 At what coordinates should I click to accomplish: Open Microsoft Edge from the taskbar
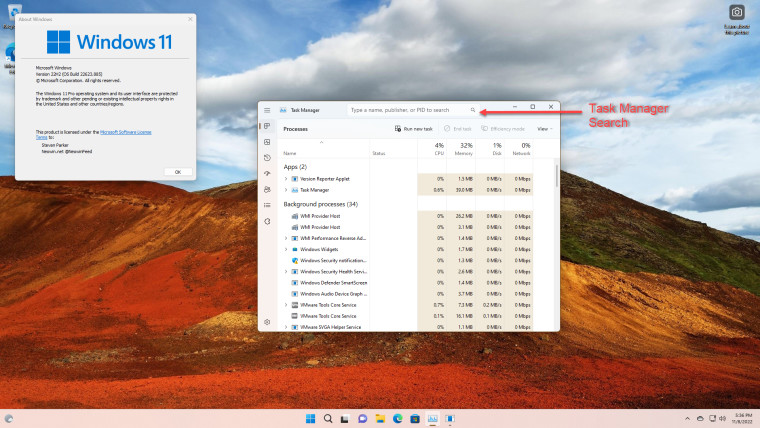(x=397, y=418)
